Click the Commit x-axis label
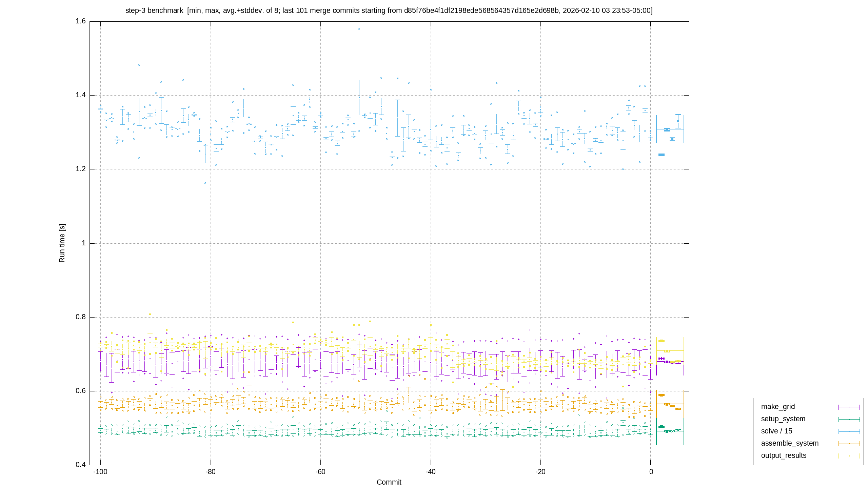Screen dimensions: 868x488 click(x=389, y=482)
